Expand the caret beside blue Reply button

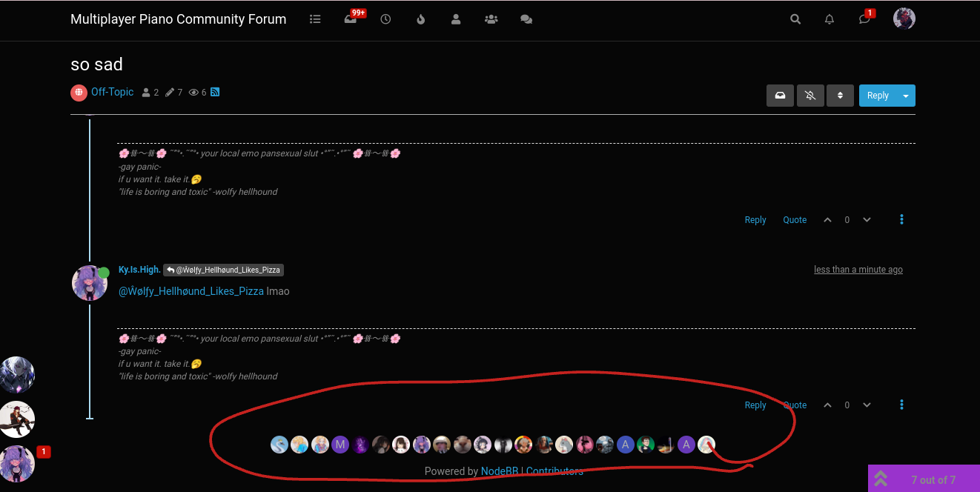tap(906, 96)
